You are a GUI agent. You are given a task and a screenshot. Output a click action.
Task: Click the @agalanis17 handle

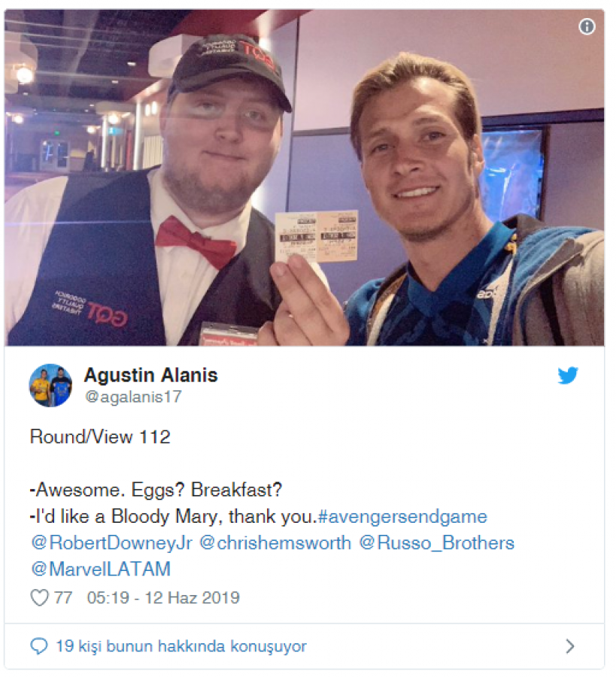click(133, 396)
